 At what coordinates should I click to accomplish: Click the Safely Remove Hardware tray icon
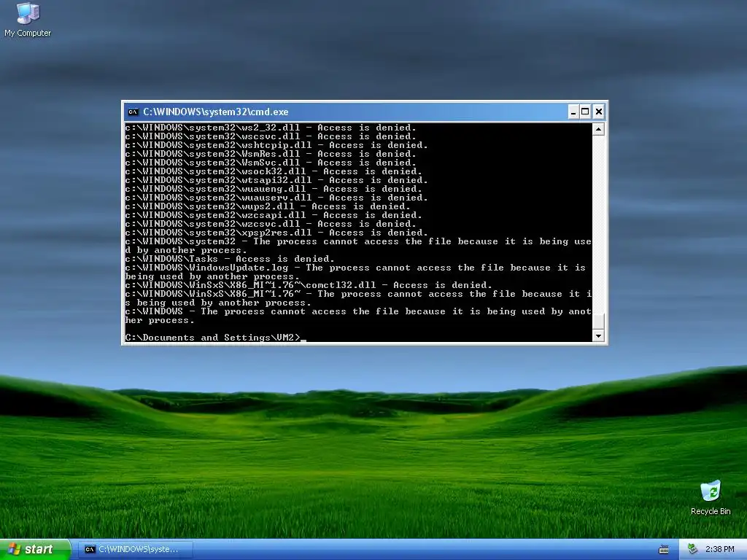(x=692, y=549)
